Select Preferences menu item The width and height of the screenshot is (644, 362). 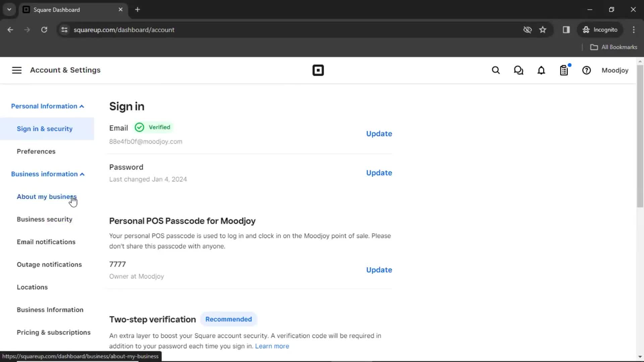click(36, 151)
